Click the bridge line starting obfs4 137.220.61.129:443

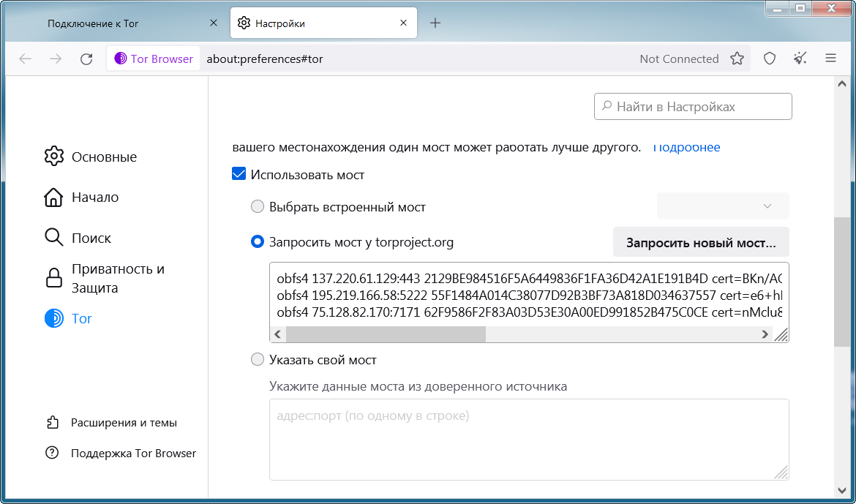click(529, 278)
